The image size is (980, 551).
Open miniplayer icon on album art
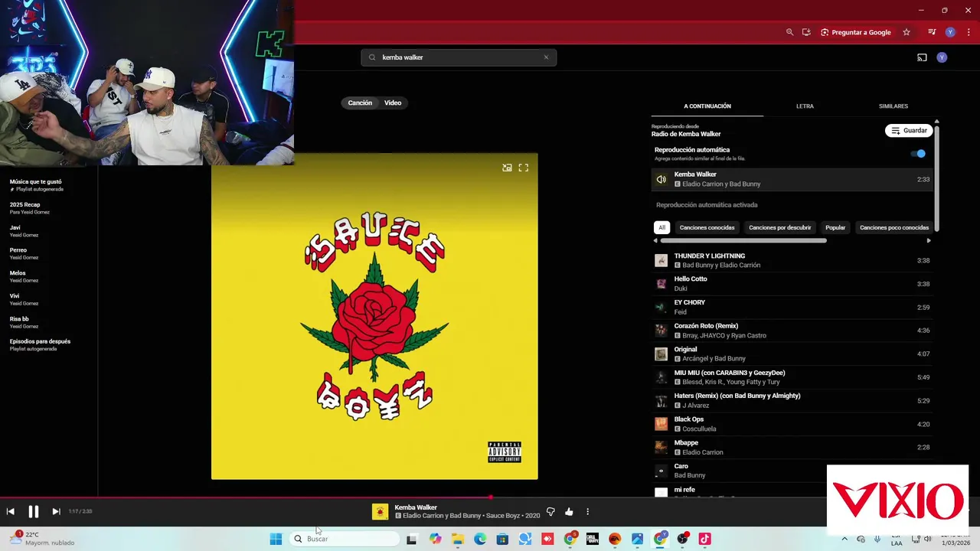pyautogui.click(x=507, y=168)
